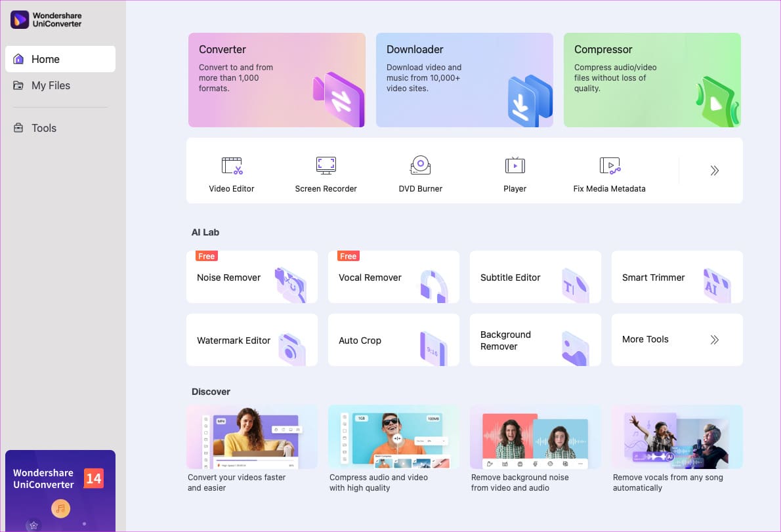
Task: Launch the free Vocal Remover tool
Action: coord(394,277)
